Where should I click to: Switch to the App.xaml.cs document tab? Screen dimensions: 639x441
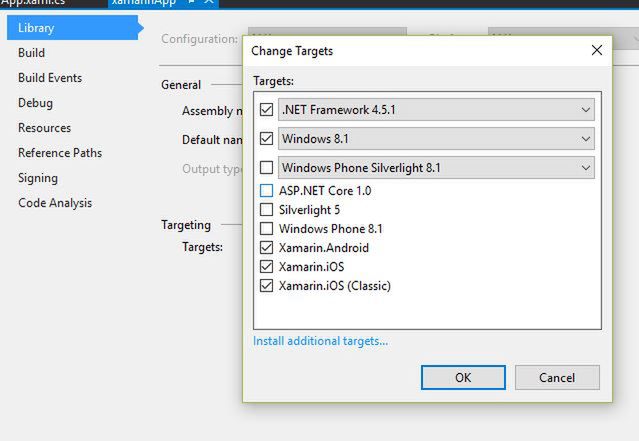33,2
